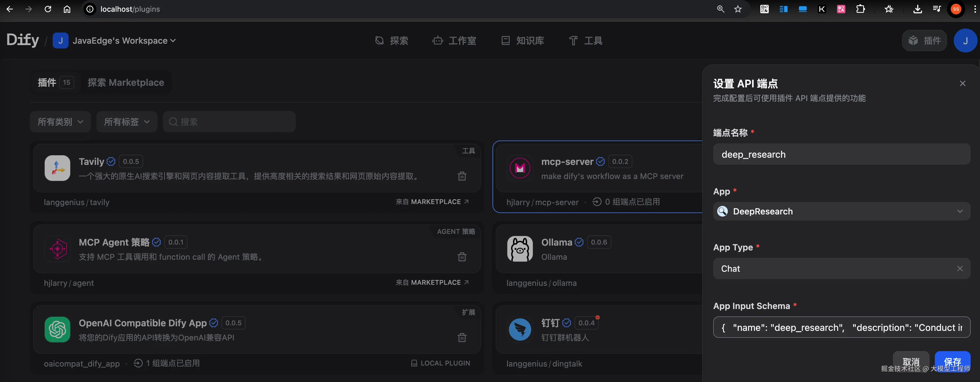The image size is (980, 382).
Task: Open the 所有标签 tag dropdown
Action: point(127,122)
